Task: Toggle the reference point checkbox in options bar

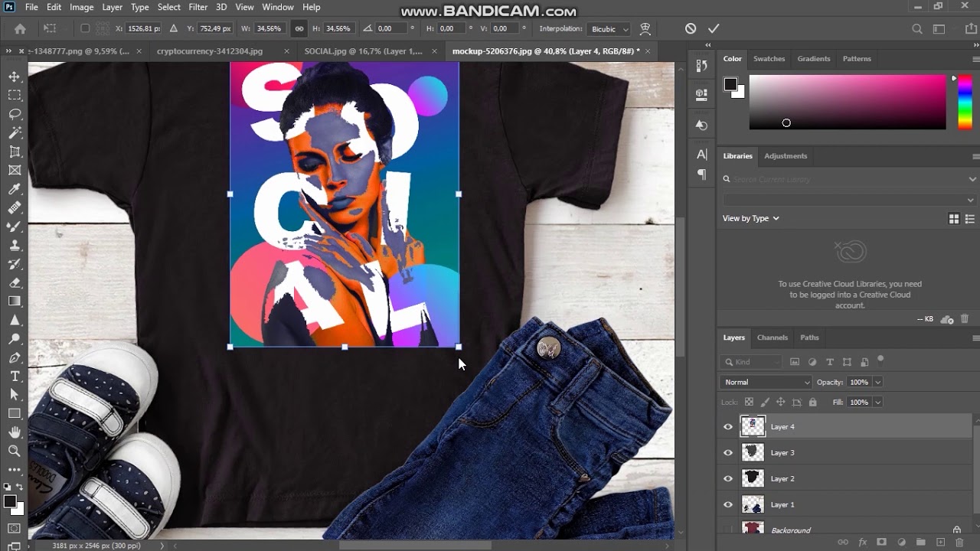Action: (85, 28)
